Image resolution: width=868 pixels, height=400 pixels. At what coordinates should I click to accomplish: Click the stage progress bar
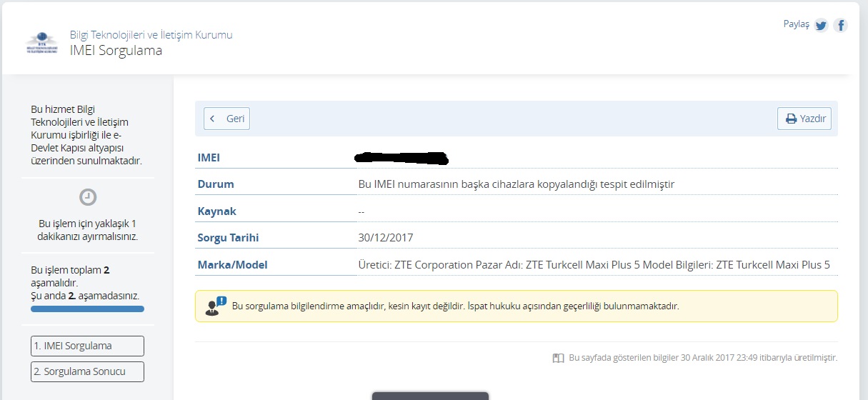point(87,309)
